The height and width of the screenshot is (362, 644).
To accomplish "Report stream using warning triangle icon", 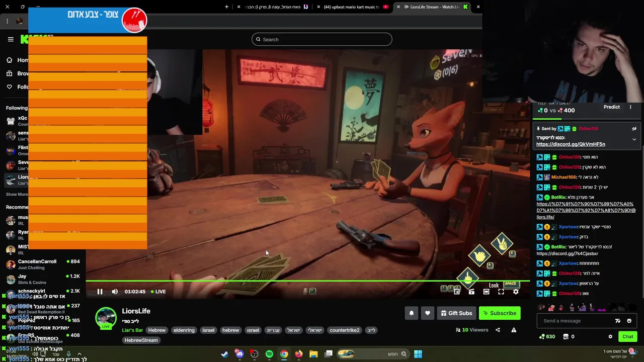I will (x=514, y=330).
